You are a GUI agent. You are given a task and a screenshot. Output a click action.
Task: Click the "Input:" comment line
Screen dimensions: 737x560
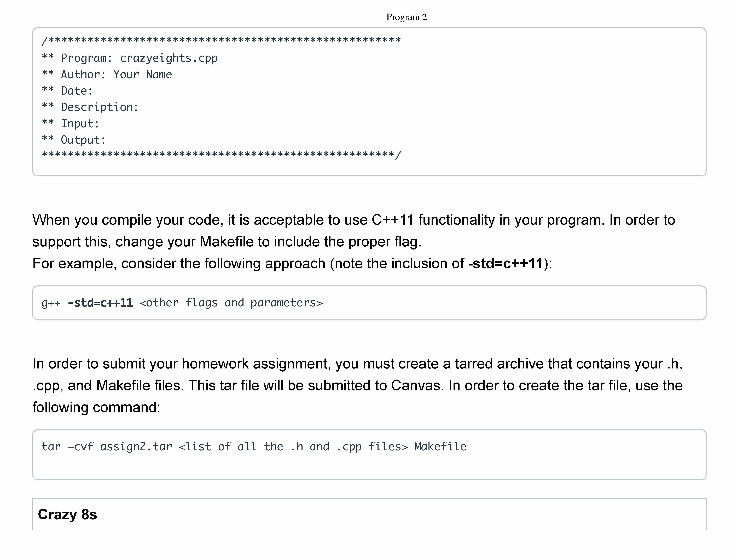click(80, 123)
